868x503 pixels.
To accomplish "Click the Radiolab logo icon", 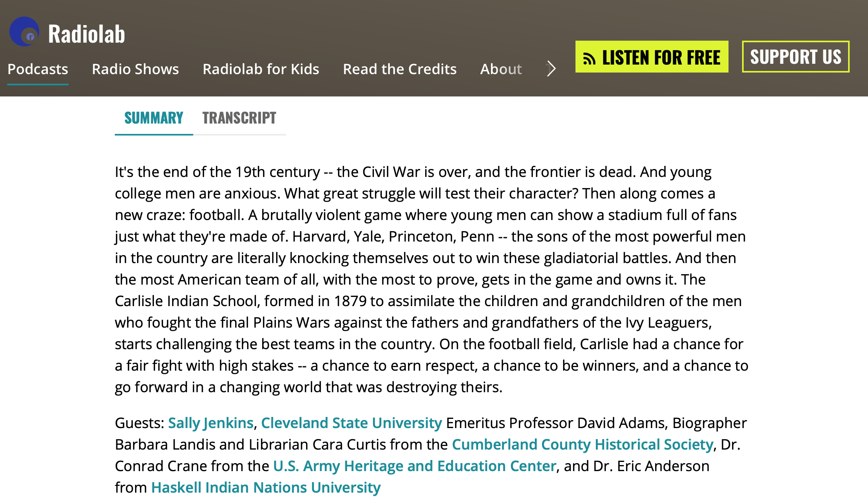I will point(24,32).
